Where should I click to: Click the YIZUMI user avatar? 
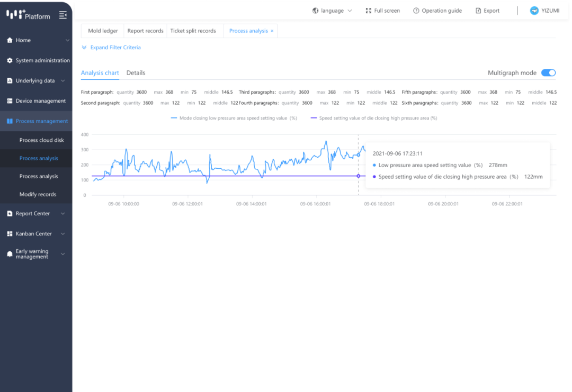[x=534, y=11]
